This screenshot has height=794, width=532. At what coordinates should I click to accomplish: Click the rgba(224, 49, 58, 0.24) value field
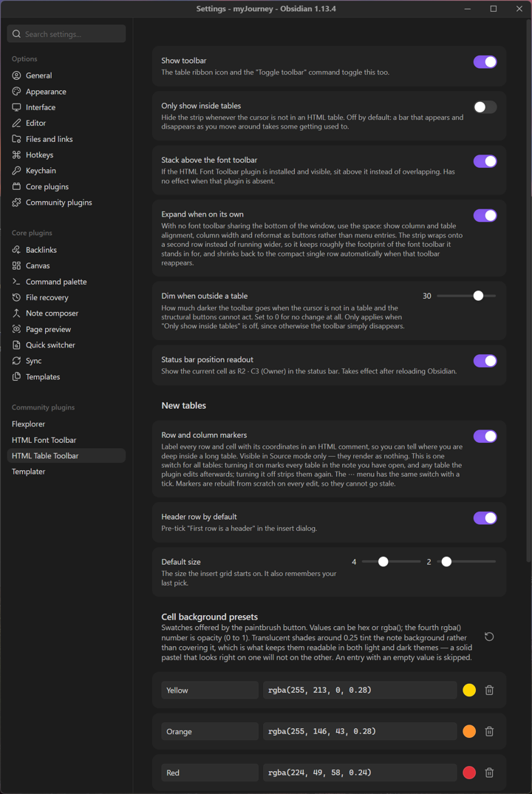coord(360,773)
